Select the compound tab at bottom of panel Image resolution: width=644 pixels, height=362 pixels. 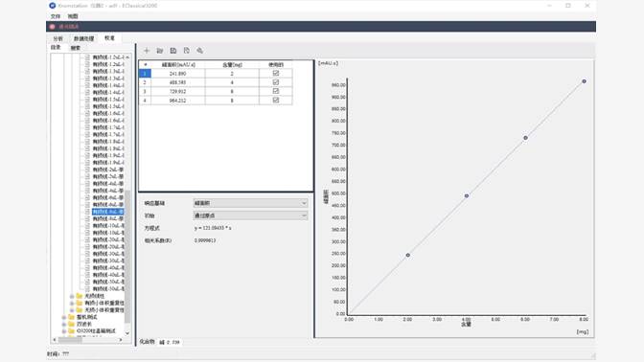click(147, 342)
